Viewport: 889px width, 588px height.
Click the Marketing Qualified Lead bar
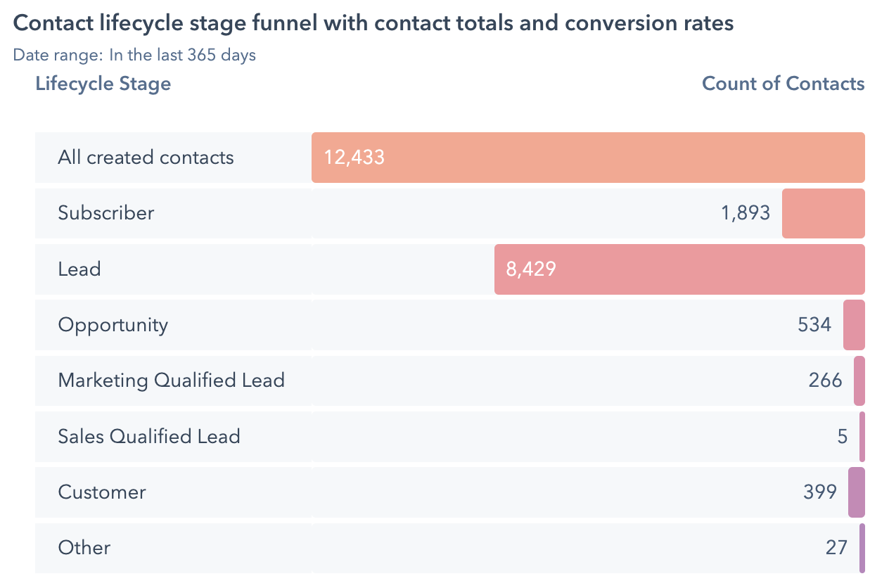click(859, 381)
